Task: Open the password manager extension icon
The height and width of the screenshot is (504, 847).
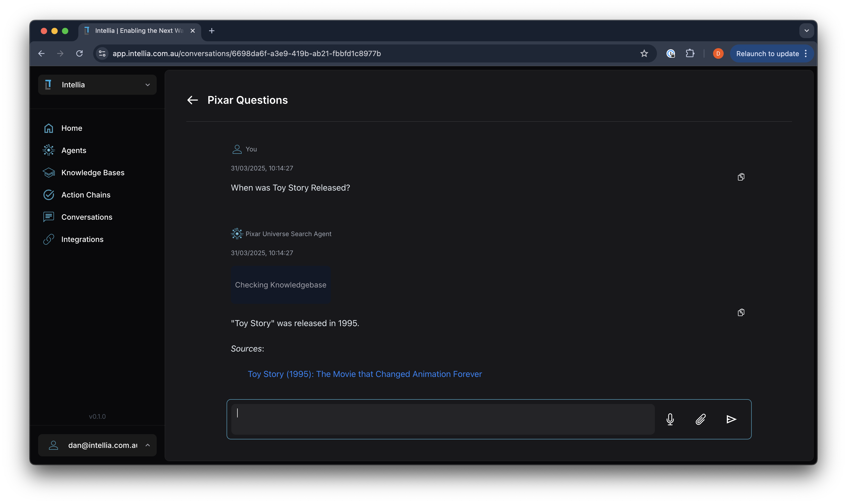Action: click(670, 53)
